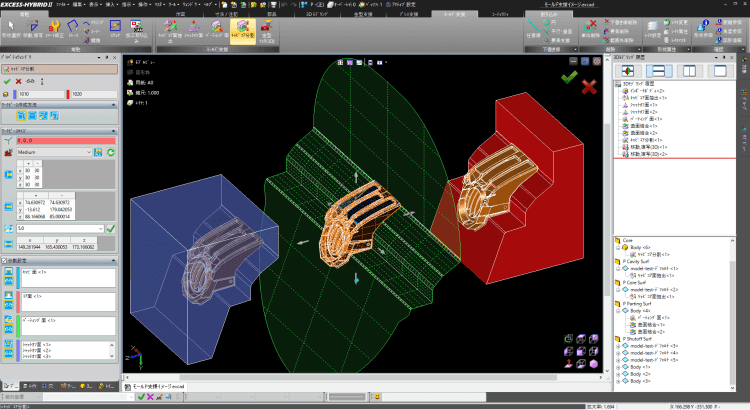The image size is (750, 410).
Task: Collapse the workpiece creation method section
Action: pos(114,104)
